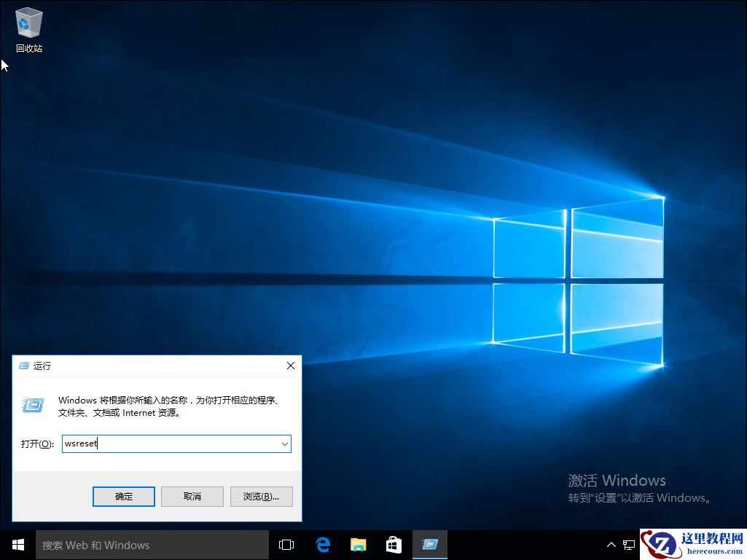Click 确定 to run wsreset
Image resolution: width=747 pixels, height=560 pixels.
(123, 496)
